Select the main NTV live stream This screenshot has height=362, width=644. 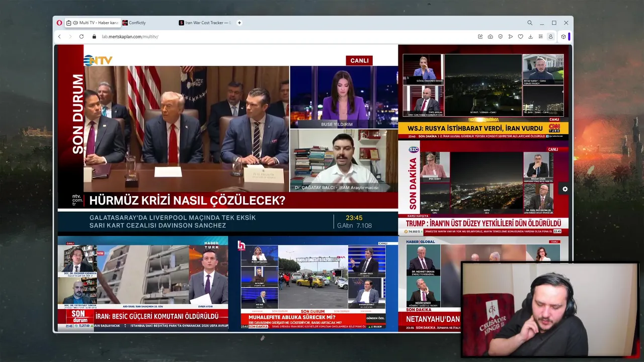(x=227, y=139)
